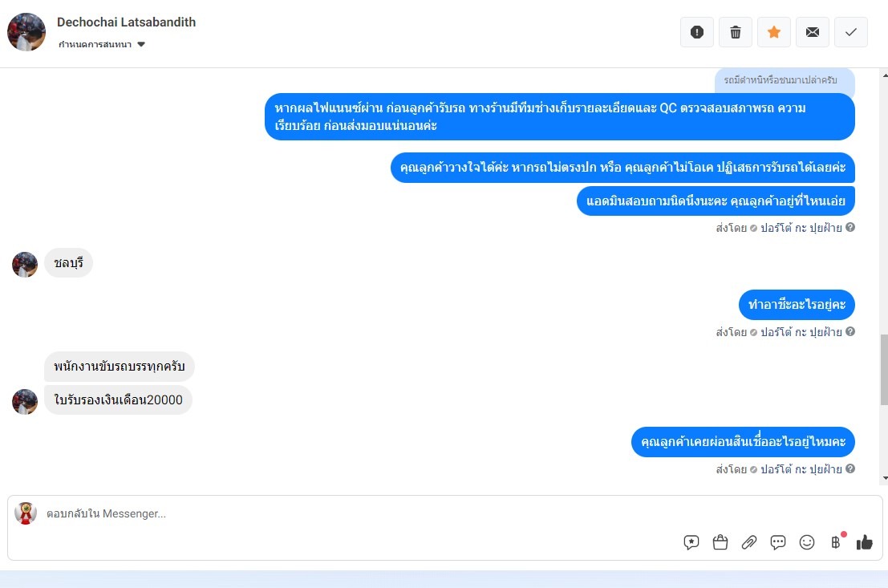This screenshot has width=888, height=588.
Task: Click the help icon beside bottom sender label
Action: [x=850, y=468]
